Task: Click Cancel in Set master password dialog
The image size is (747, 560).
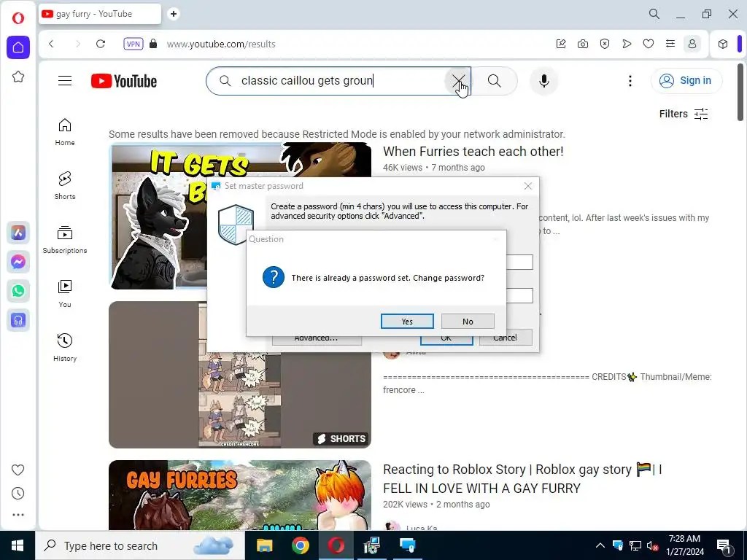Action: pyautogui.click(x=505, y=338)
